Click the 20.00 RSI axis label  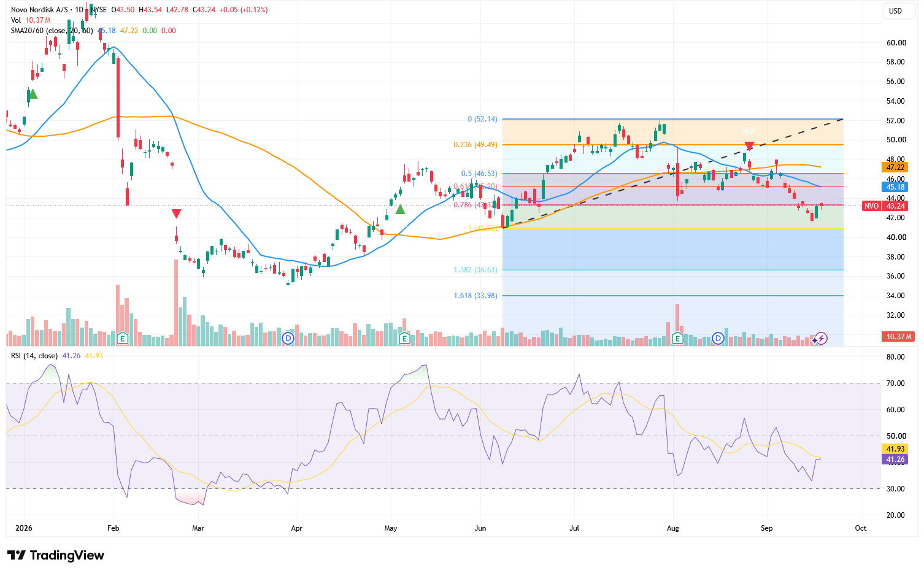click(896, 515)
